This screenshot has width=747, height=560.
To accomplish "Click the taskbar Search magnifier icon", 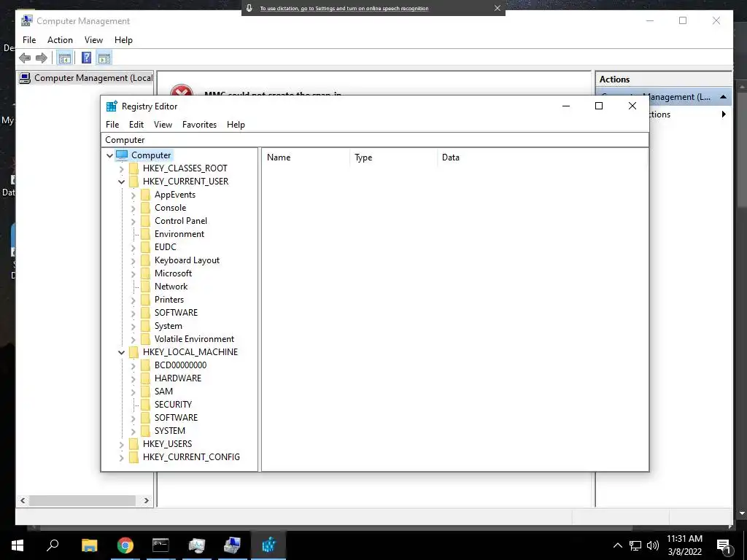I will [53, 545].
